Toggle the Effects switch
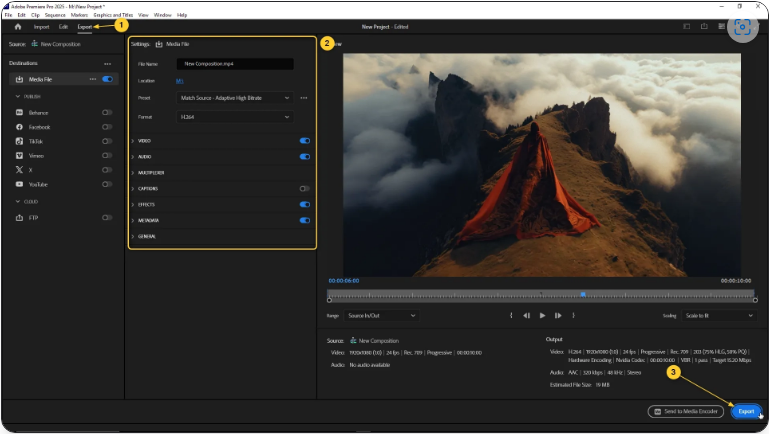Screen dimensions: 769x434 (305, 204)
